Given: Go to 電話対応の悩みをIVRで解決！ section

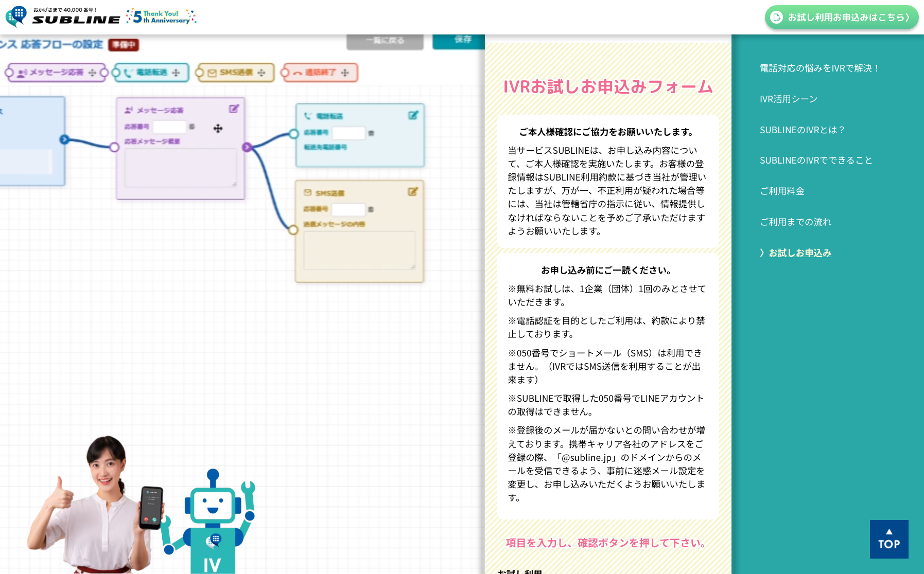Looking at the screenshot, I should (x=820, y=68).
